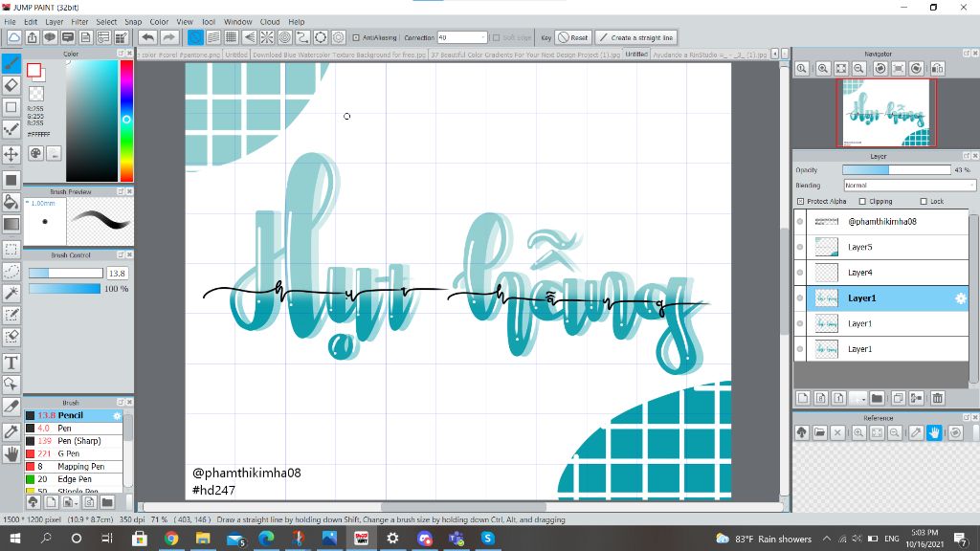The image size is (980, 551).
Task: Hide the @phamthikimha08 layer
Action: [800, 222]
